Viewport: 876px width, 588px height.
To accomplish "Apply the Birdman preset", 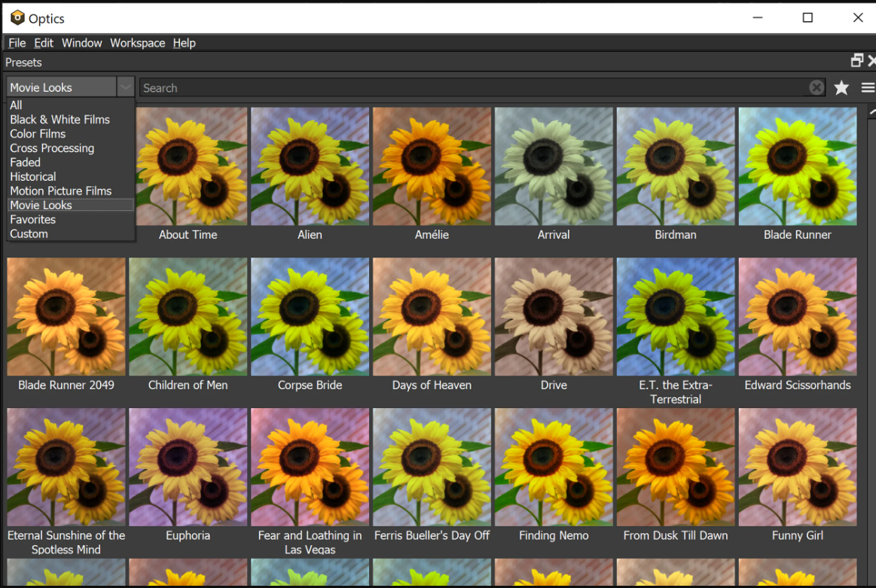I will click(x=676, y=166).
